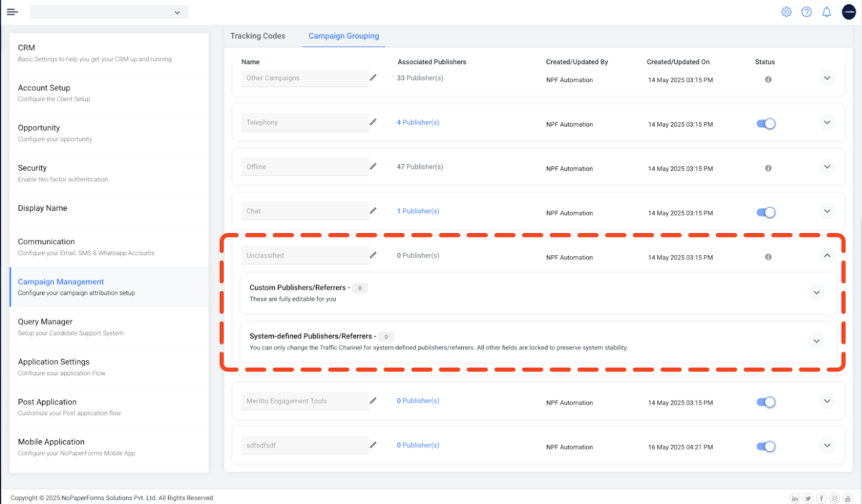Click the hamburger menu icon

tap(12, 12)
